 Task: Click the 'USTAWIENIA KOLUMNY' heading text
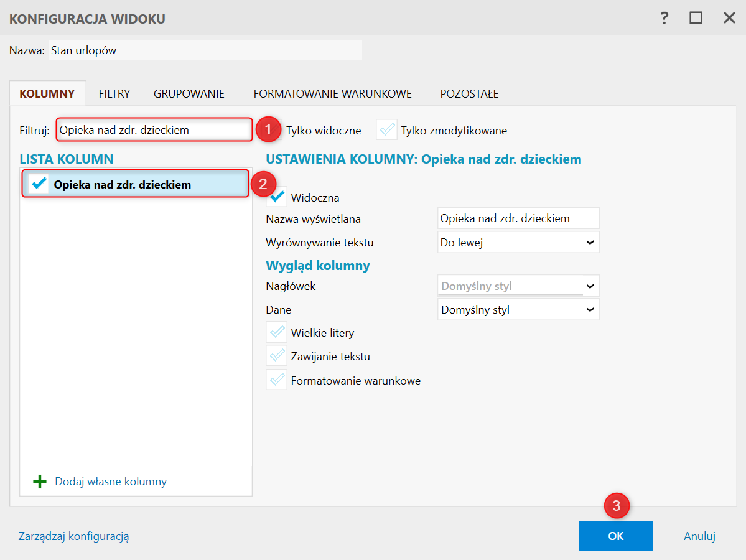click(x=341, y=159)
